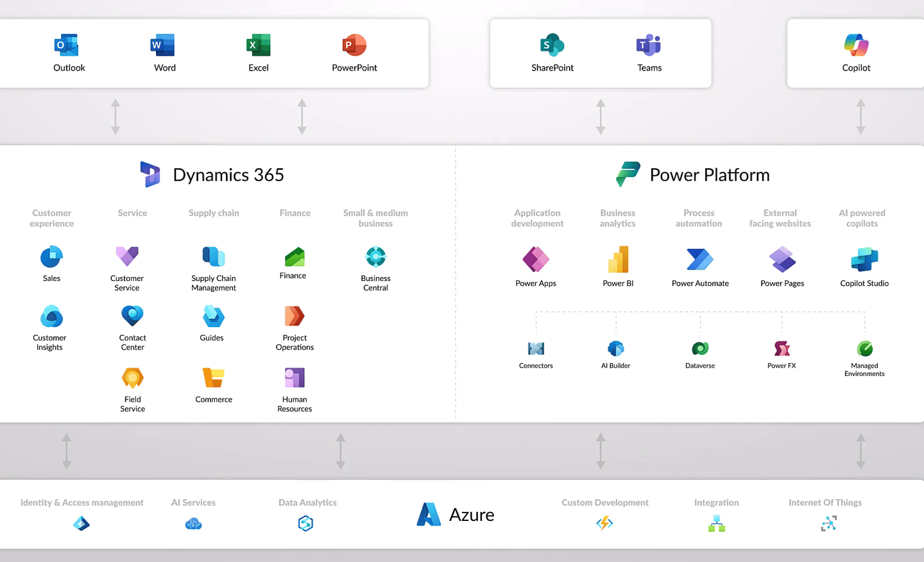The width and height of the screenshot is (924, 562).
Task: Open the Contact Center icon
Action: coord(132,316)
